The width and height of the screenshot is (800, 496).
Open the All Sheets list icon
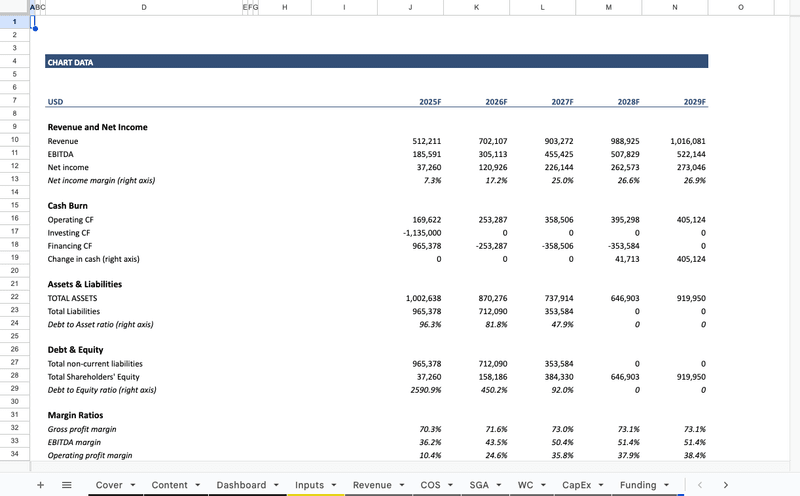pyautogui.click(x=67, y=485)
